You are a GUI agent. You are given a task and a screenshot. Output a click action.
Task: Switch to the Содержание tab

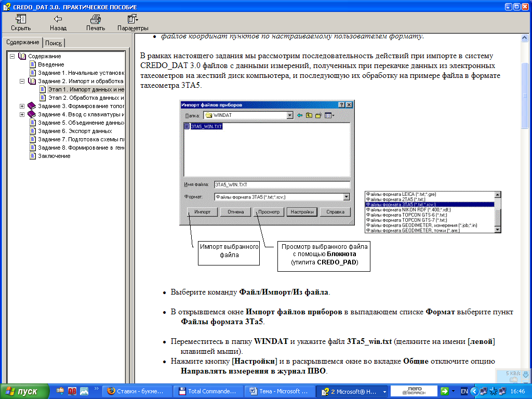click(x=23, y=42)
